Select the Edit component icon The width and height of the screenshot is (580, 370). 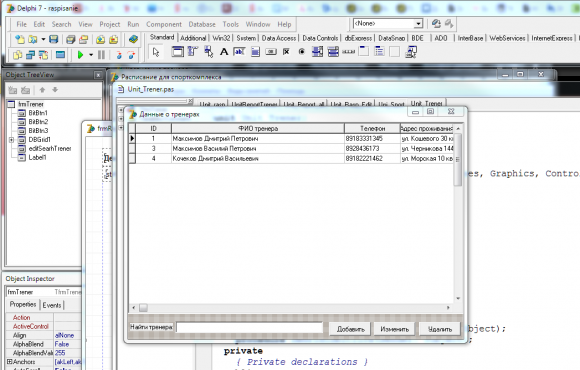(239, 52)
